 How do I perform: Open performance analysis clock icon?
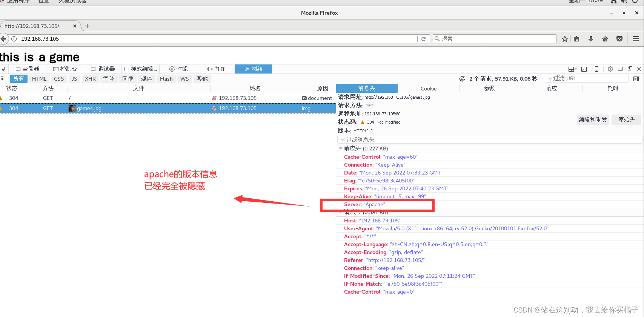coord(462,79)
